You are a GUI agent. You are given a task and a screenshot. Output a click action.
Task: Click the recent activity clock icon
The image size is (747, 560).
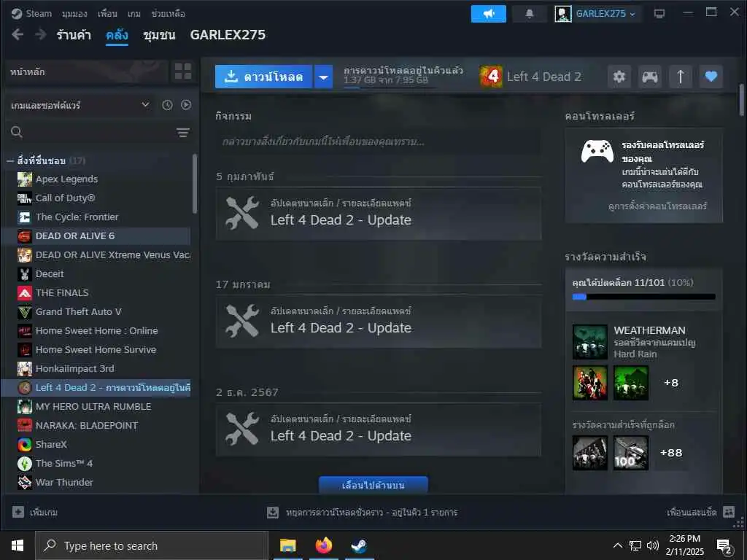pyautogui.click(x=167, y=105)
